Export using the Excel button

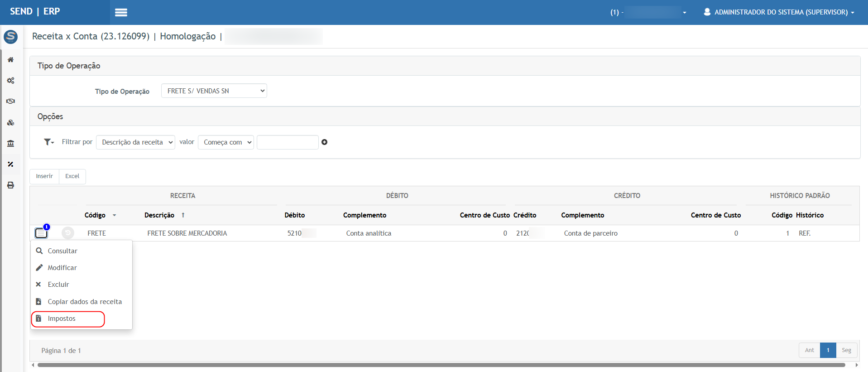pos(72,176)
